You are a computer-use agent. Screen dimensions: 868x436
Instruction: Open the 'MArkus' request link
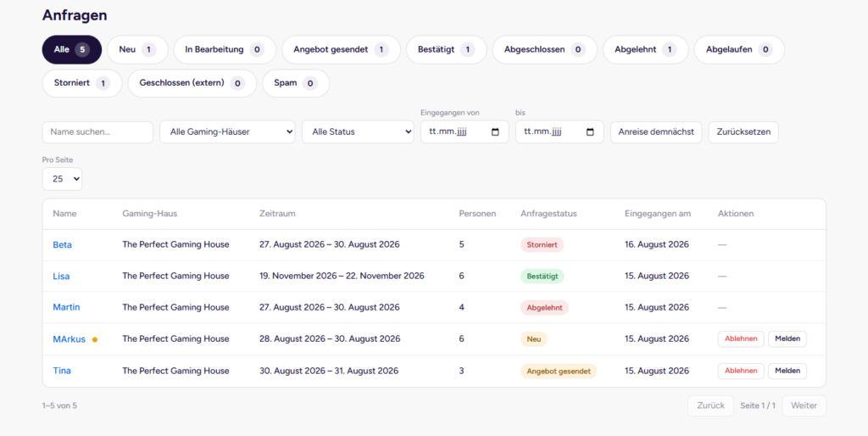[x=70, y=339]
